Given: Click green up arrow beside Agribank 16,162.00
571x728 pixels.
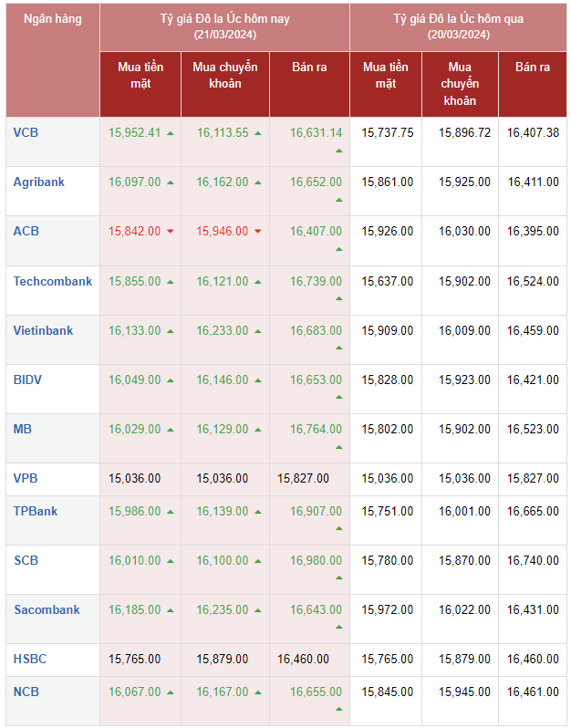Looking at the screenshot, I should pos(258,182).
